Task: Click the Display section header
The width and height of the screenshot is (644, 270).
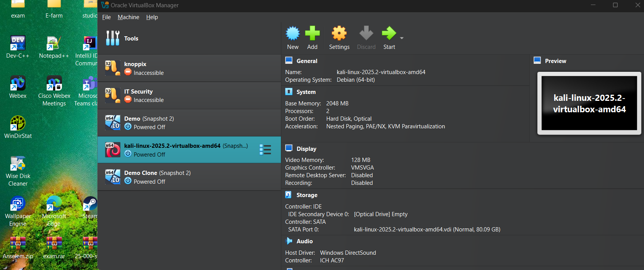Action: tap(307, 149)
